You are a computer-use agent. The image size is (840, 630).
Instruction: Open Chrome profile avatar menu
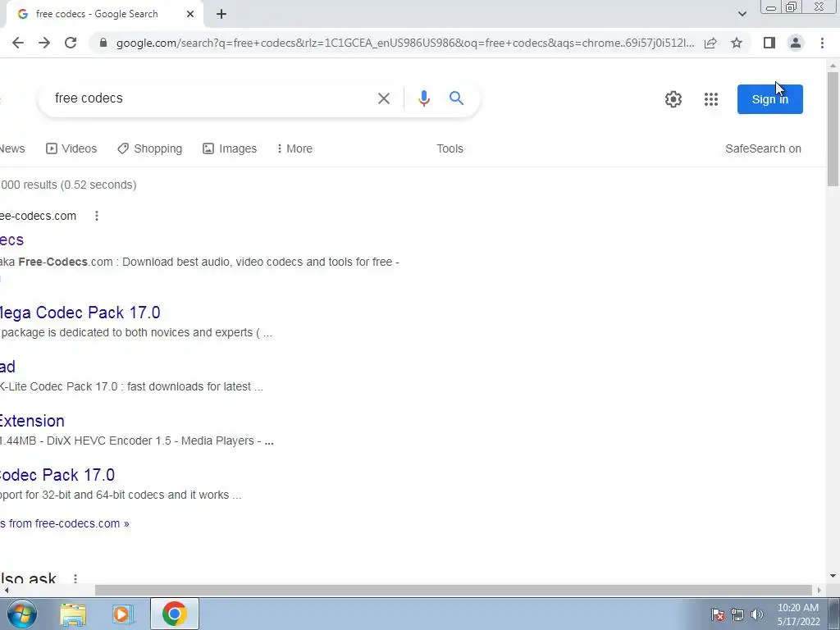pyautogui.click(x=796, y=43)
